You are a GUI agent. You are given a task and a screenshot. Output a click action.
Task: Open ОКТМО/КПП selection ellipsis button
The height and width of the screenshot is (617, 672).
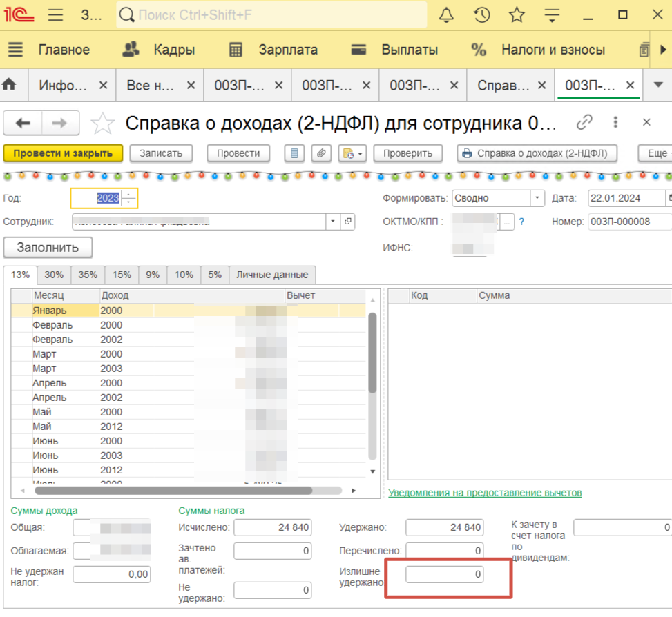point(506,222)
